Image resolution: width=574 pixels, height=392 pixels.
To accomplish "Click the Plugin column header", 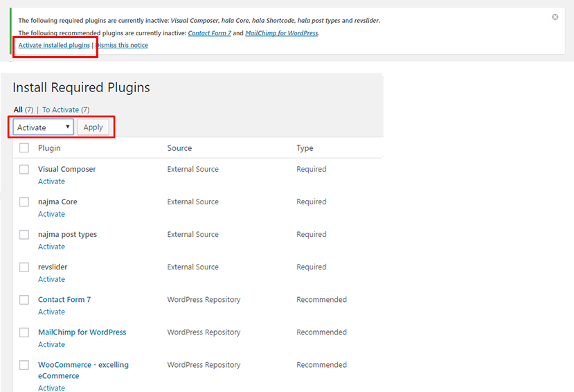I will coord(49,148).
